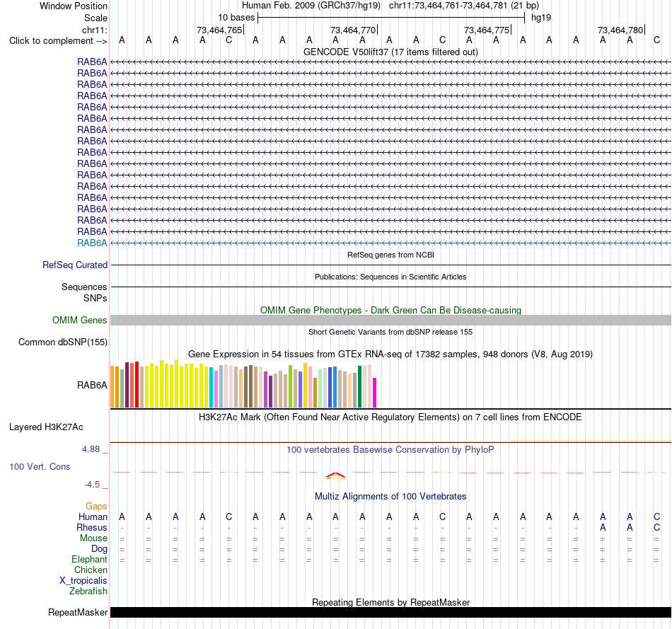The width and height of the screenshot is (672, 629).
Task: Open '100 vertebrates Basewise Conservation by PhyloP' title
Action: 390,450
